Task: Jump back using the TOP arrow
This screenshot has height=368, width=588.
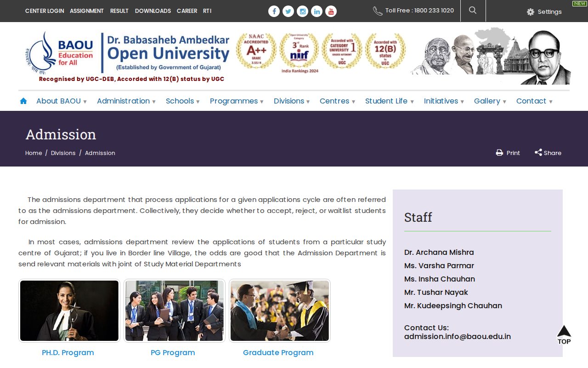Action: click(564, 334)
